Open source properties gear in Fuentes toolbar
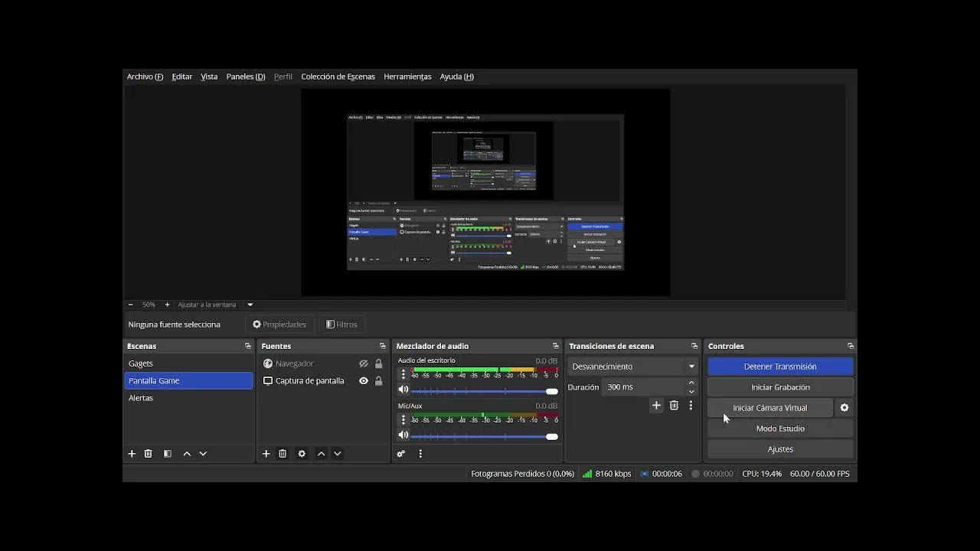The width and height of the screenshot is (980, 551). coord(302,454)
